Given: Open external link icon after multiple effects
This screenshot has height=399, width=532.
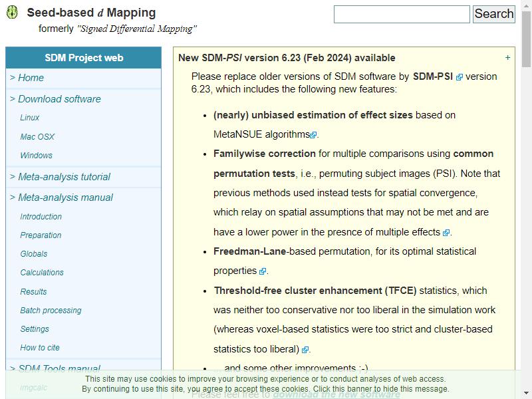Looking at the screenshot, I should pyautogui.click(x=446, y=233).
